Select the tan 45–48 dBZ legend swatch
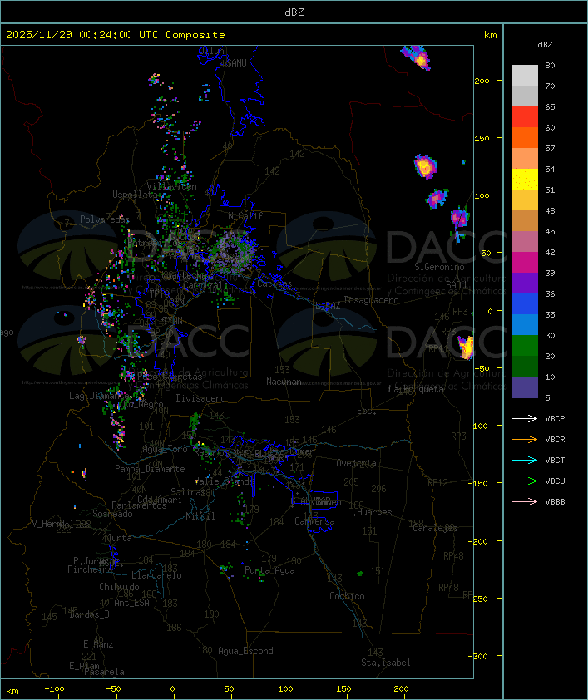588x700 pixels. tap(525, 221)
